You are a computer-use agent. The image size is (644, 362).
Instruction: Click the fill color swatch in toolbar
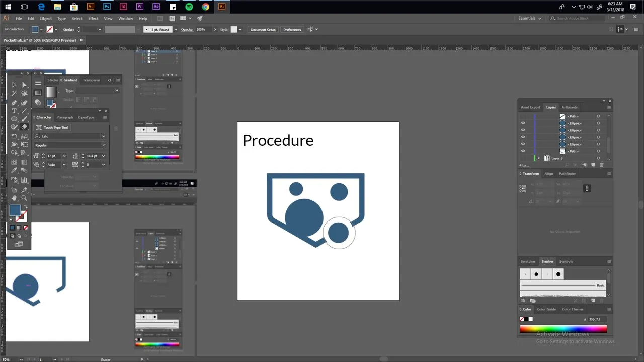click(x=15, y=210)
